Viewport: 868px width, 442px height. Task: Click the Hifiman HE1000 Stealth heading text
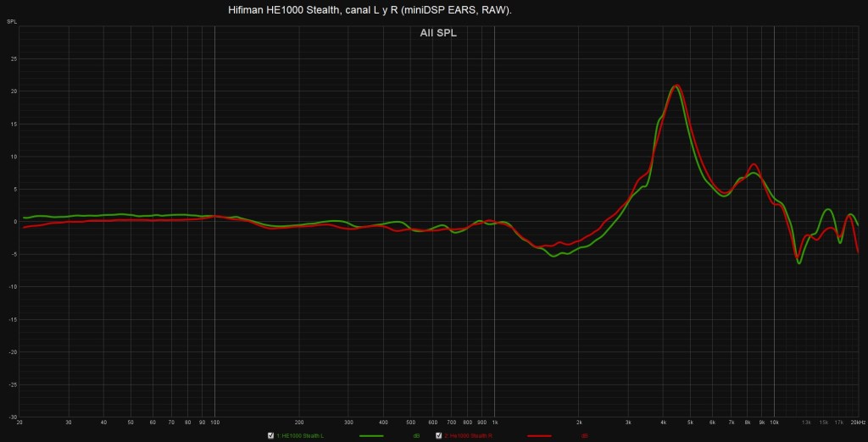[370, 10]
